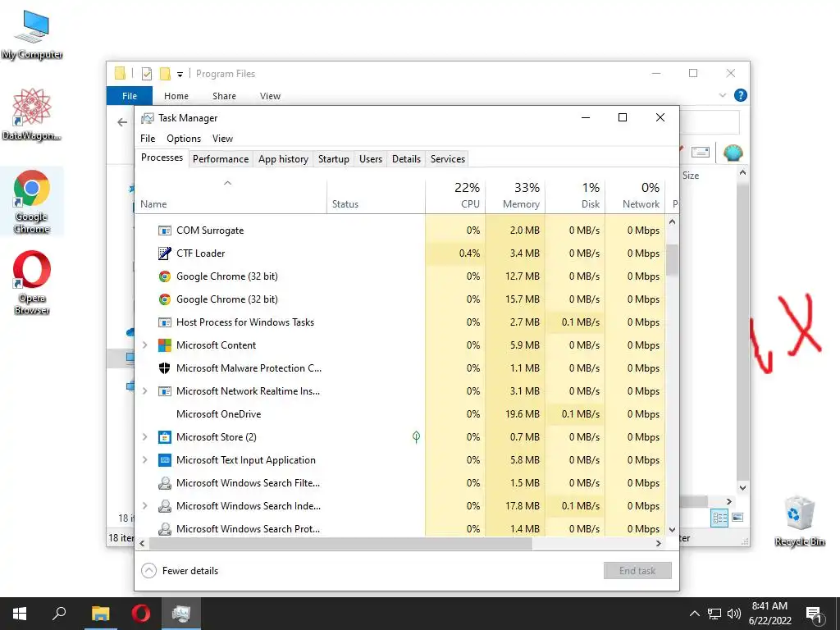Screen dimensions: 840x630
Task: Click Opera icon in the taskbar
Action: [141, 614]
